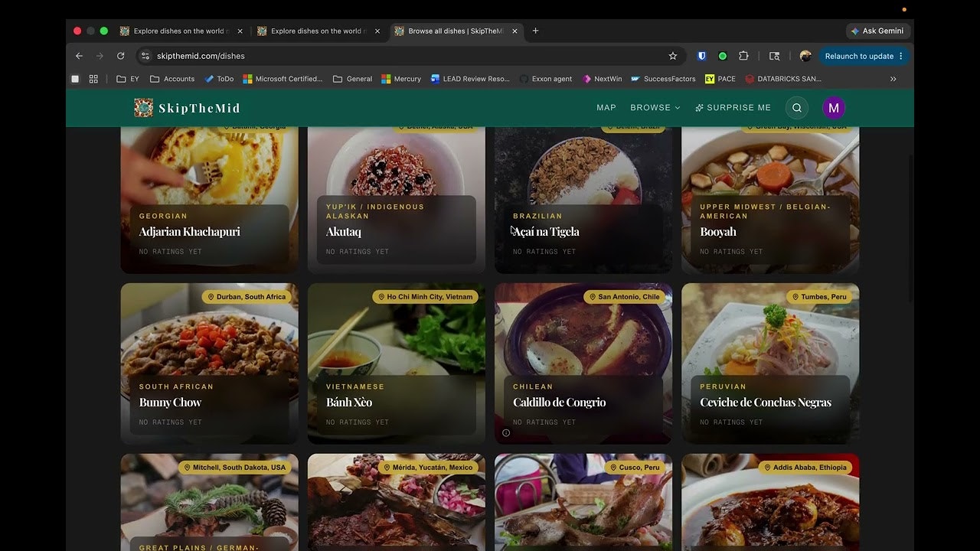View site information beside the URL
This screenshot has width=980, height=551.
[x=145, y=56]
